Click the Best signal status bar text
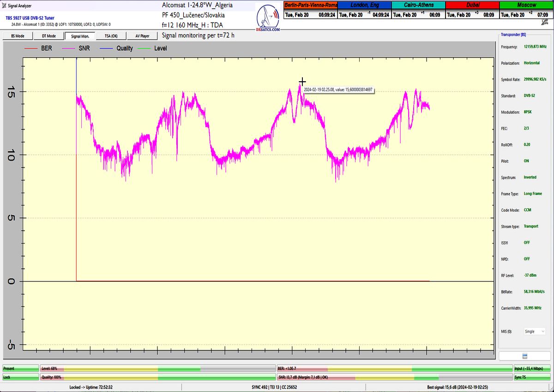The image size is (554, 392). [x=458, y=387]
